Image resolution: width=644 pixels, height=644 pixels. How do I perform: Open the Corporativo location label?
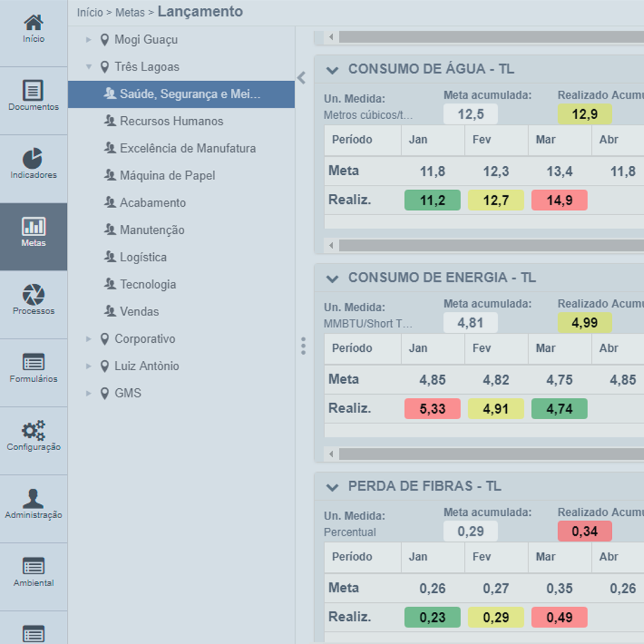144,339
